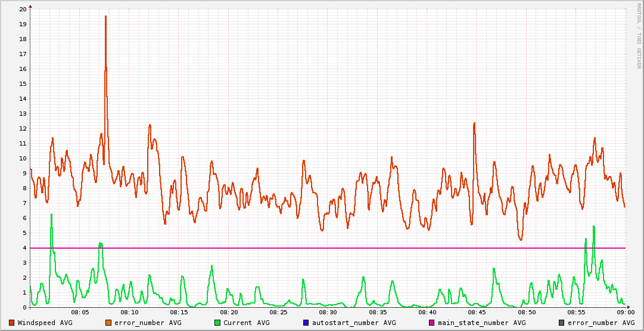Select the Windspeed AVG legend label
644x331 pixels.
(x=45, y=323)
